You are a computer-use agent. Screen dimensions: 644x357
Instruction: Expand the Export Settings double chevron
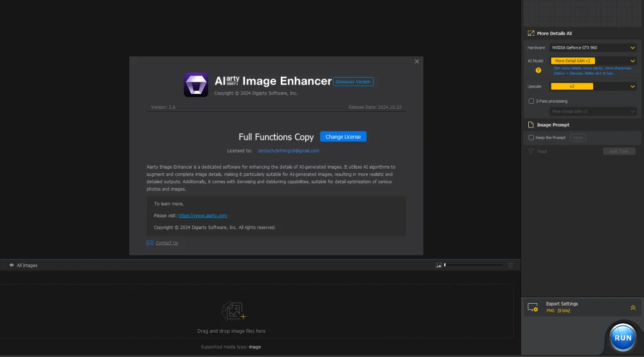coord(633,308)
